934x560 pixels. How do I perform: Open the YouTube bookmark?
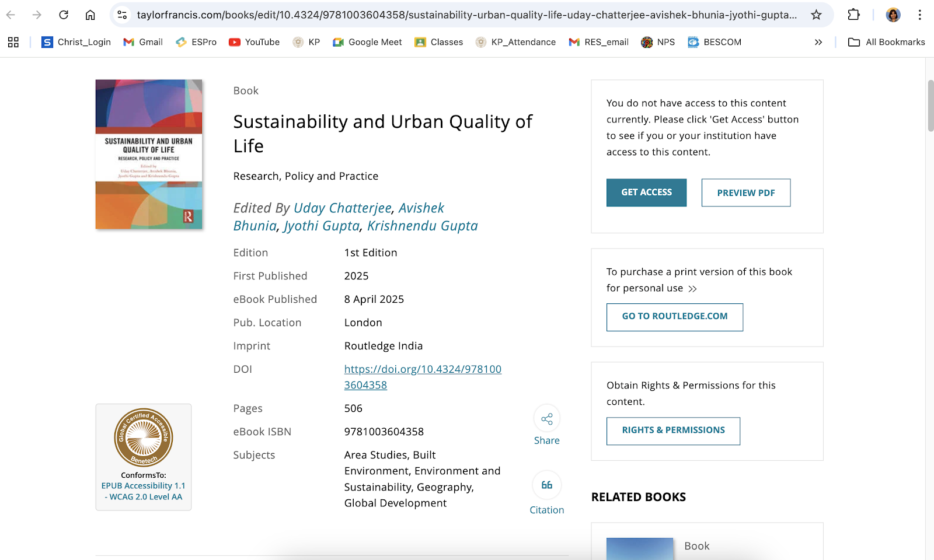point(254,42)
